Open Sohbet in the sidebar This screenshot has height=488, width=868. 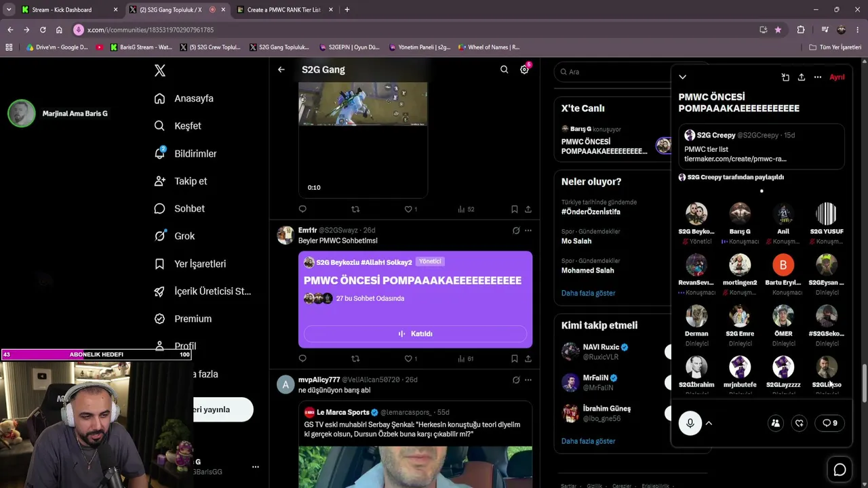click(x=179, y=209)
